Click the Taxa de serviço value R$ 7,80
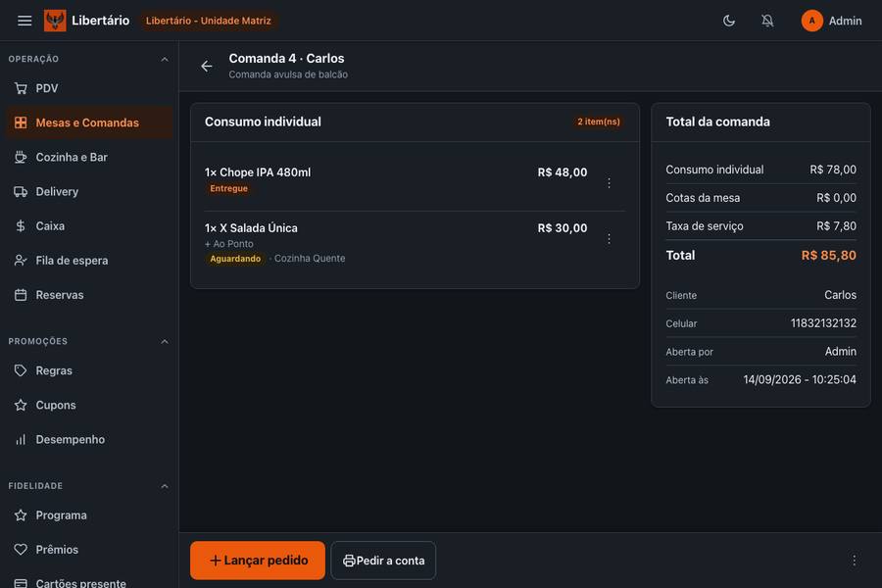The image size is (882, 588). (x=837, y=226)
